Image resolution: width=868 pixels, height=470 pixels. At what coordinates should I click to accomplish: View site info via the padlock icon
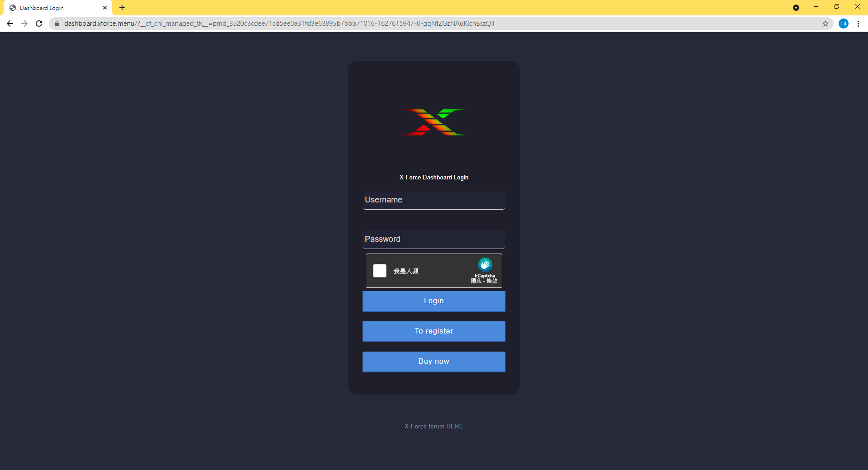(x=57, y=23)
